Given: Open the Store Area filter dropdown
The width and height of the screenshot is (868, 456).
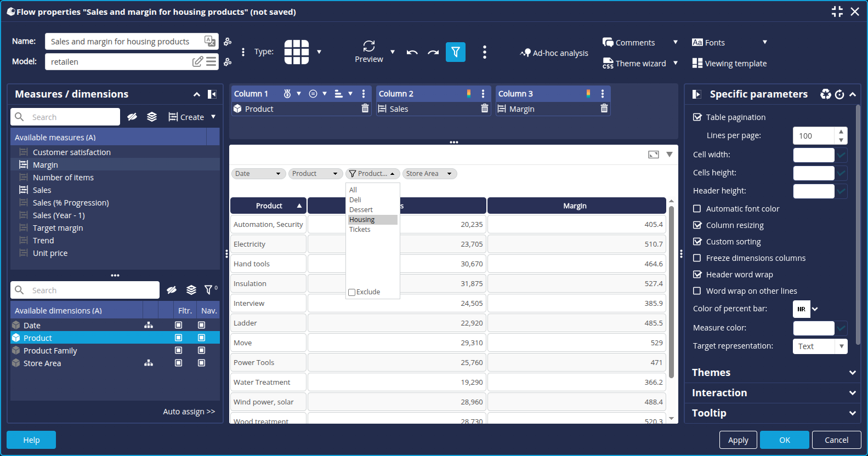Looking at the screenshot, I should coord(429,174).
